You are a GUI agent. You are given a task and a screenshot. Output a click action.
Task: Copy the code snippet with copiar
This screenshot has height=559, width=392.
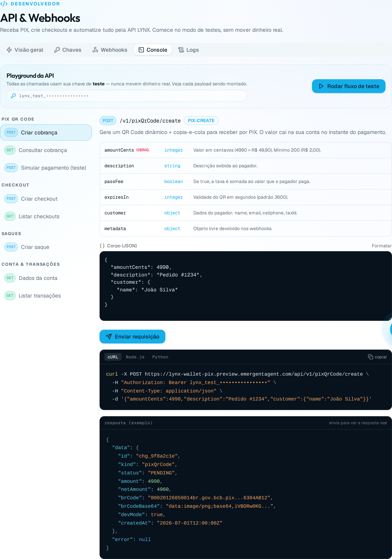pyautogui.click(x=377, y=357)
